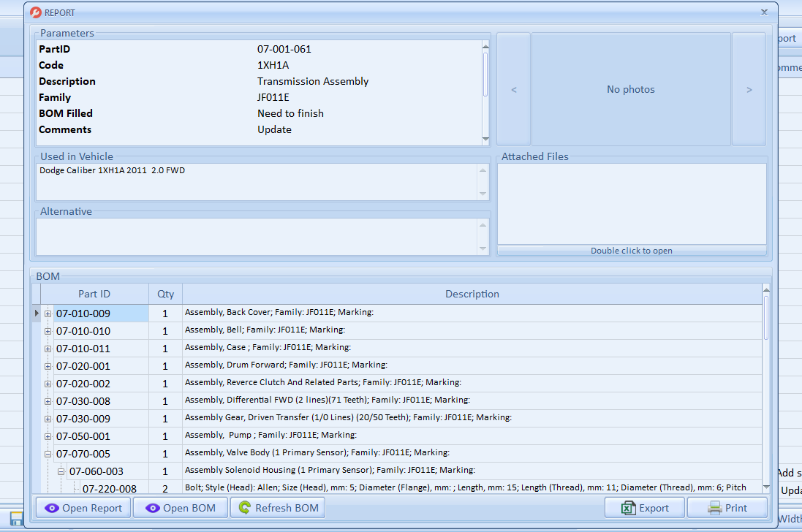
Task: Click 'Double click to open' bar
Action: pos(632,251)
